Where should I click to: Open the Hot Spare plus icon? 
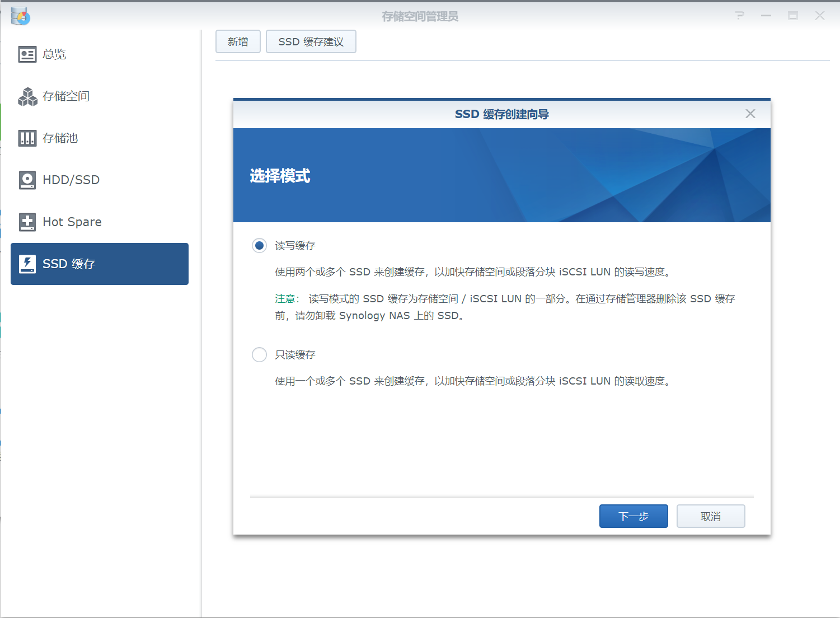pyautogui.click(x=27, y=222)
